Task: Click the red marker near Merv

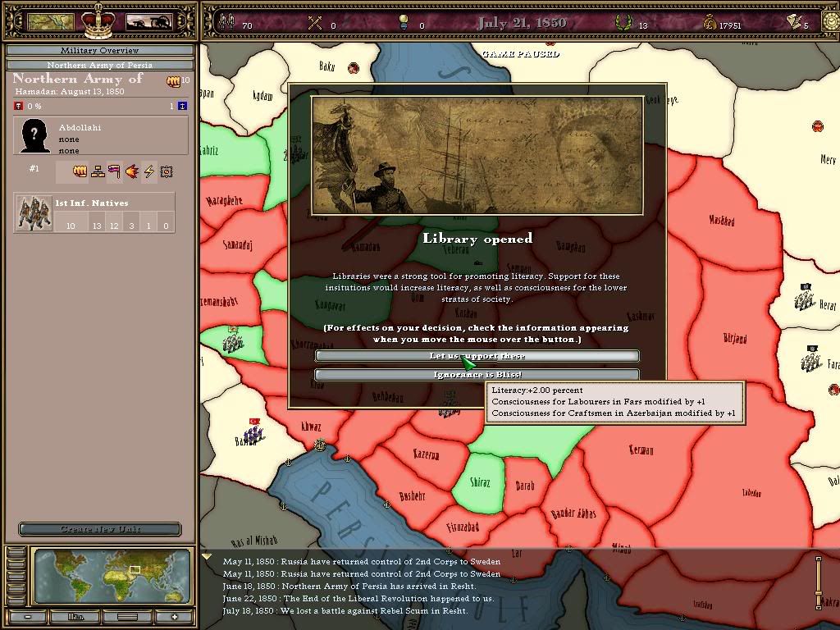Action: point(818,126)
